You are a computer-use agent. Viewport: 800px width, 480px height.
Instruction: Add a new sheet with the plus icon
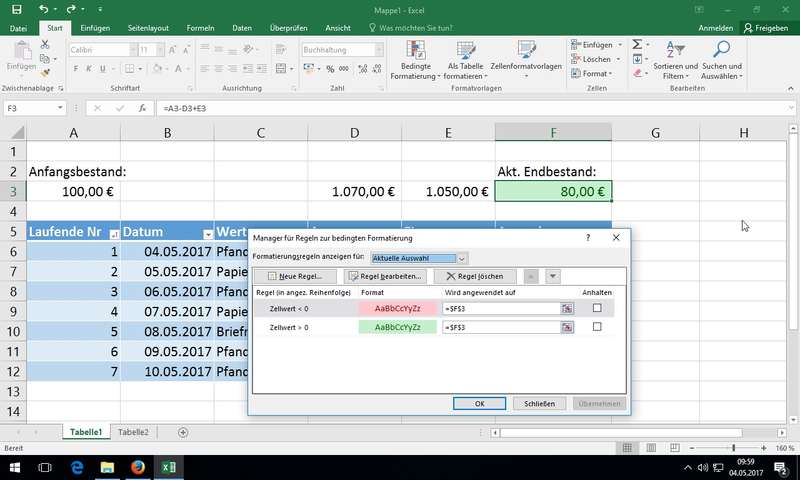(183, 432)
